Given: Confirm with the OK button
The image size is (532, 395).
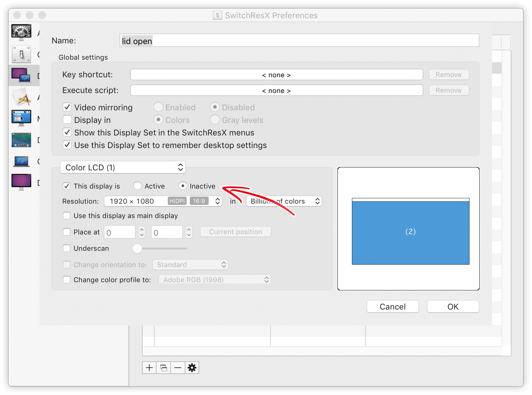Looking at the screenshot, I should pyautogui.click(x=453, y=307).
